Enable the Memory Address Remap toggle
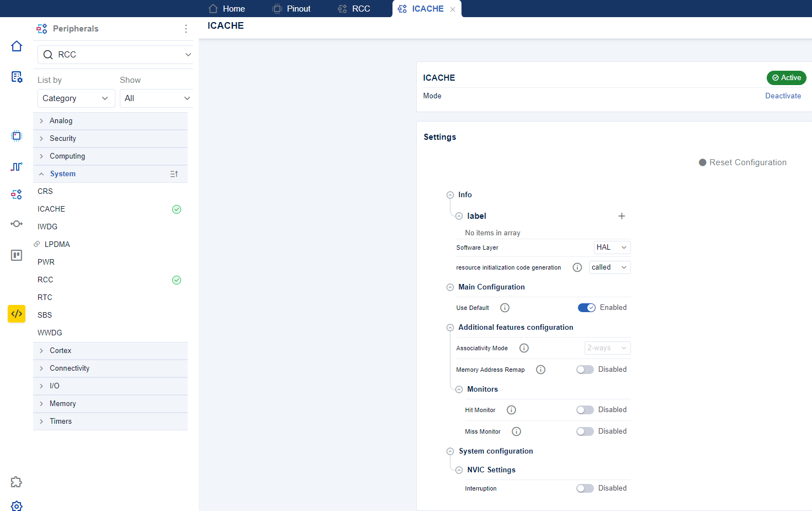This screenshot has width=812, height=511. coord(585,370)
